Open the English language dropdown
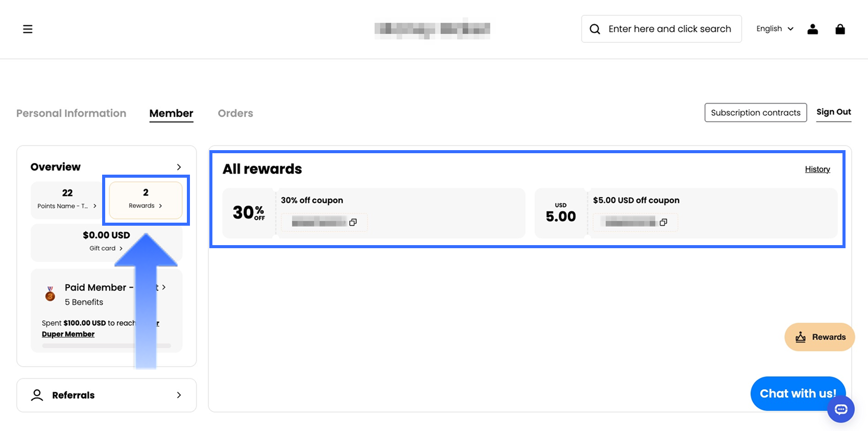868x431 pixels. [x=775, y=29]
